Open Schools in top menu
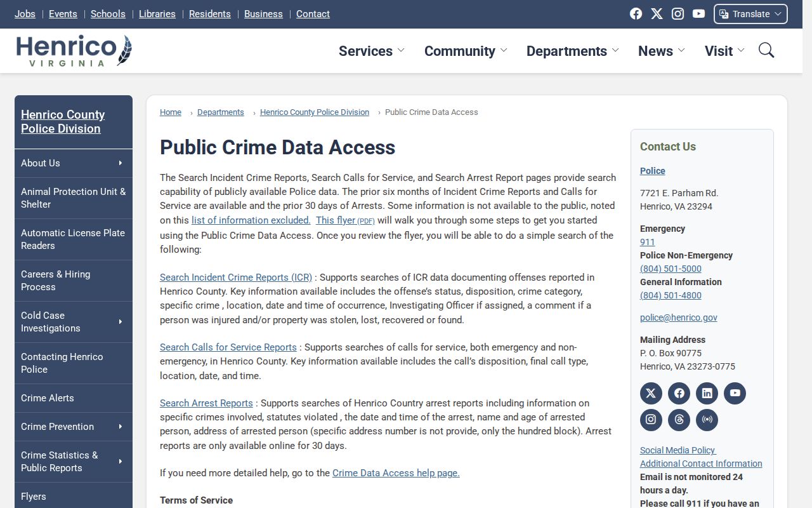Image resolution: width=812 pixels, height=508 pixels. pos(108,14)
